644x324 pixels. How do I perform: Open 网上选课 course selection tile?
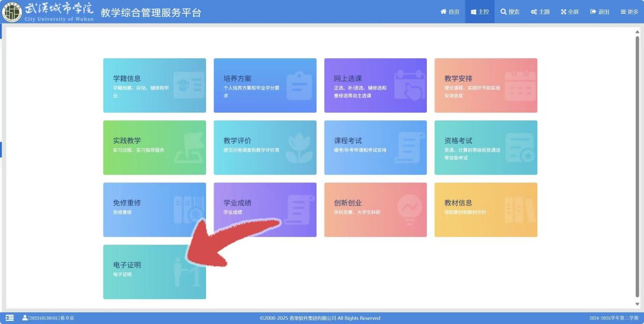pyautogui.click(x=375, y=85)
